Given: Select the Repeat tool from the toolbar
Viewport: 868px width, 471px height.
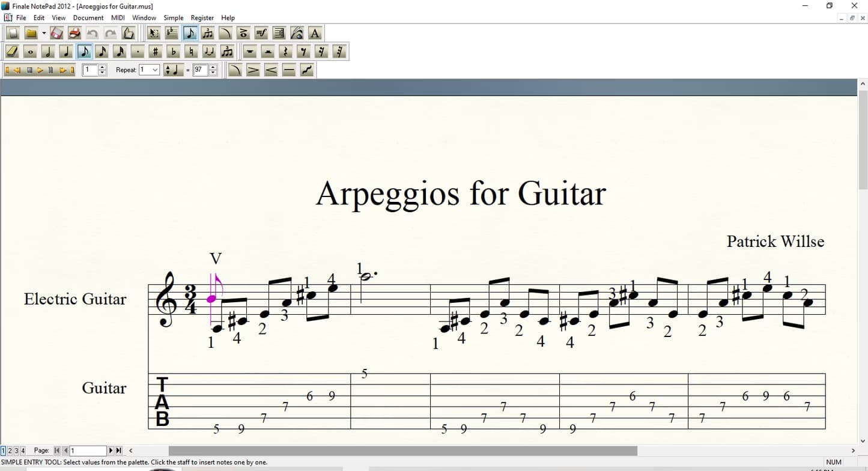Looking at the screenshot, I should pyautogui.click(x=278, y=33).
